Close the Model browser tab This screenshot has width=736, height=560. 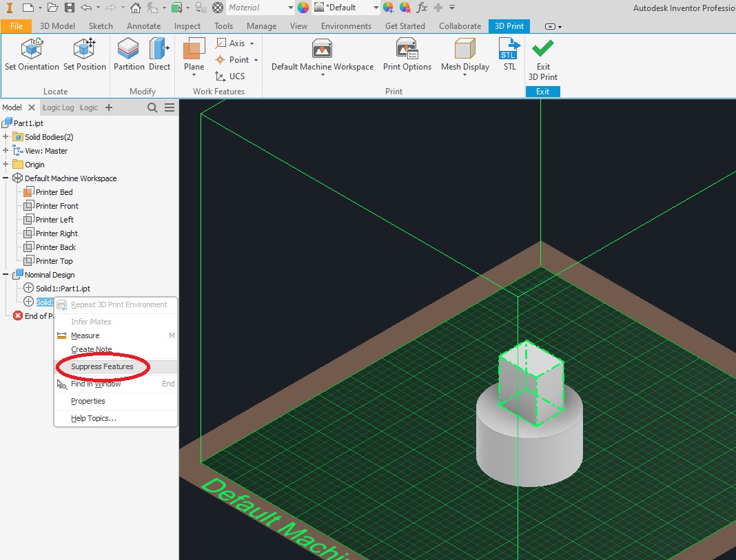32,107
